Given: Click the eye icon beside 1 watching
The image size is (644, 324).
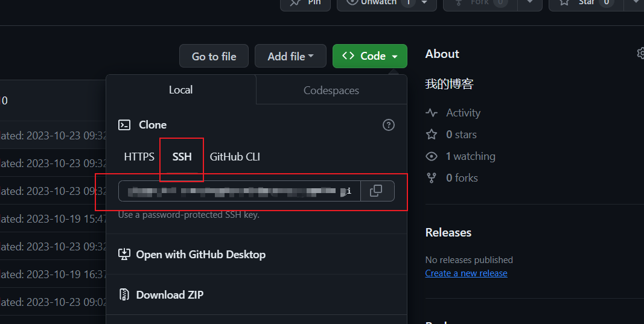Looking at the screenshot, I should click(432, 156).
